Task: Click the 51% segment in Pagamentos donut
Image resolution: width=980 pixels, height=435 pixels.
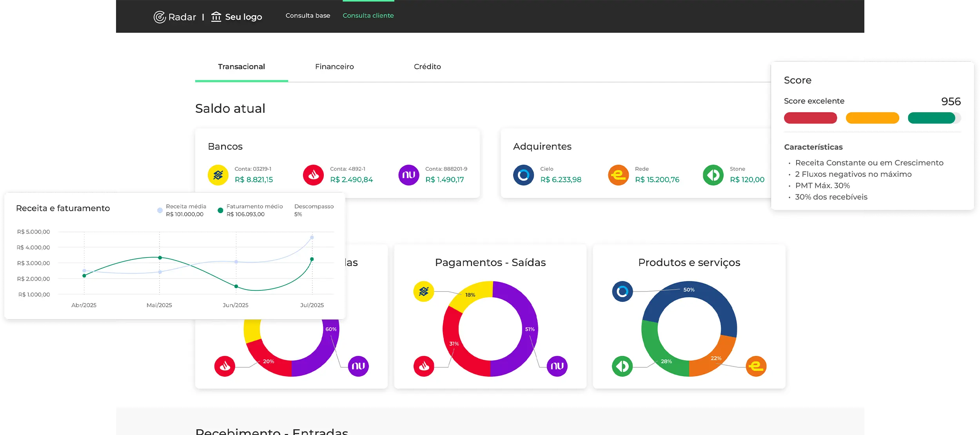Action: [530, 330]
